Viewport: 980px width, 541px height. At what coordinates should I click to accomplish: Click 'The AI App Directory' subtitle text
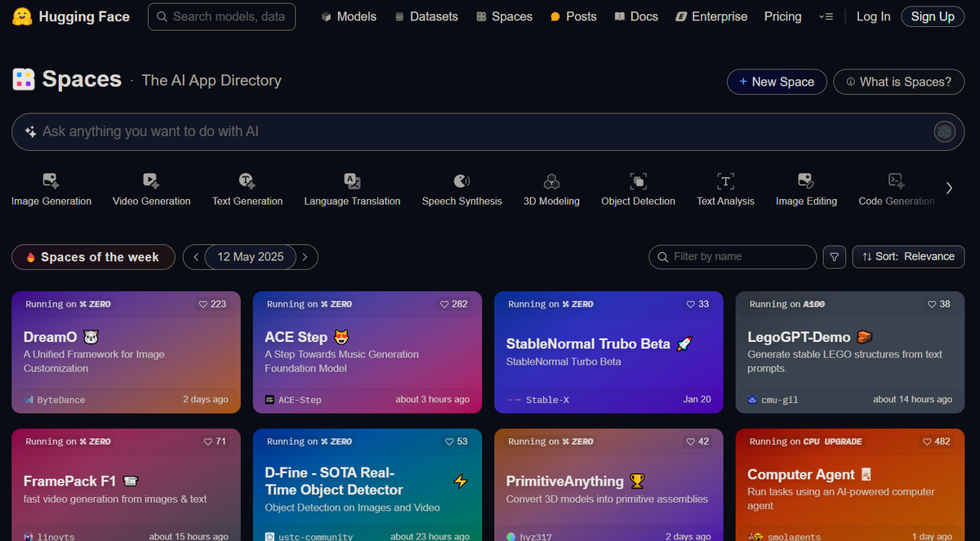pos(212,80)
